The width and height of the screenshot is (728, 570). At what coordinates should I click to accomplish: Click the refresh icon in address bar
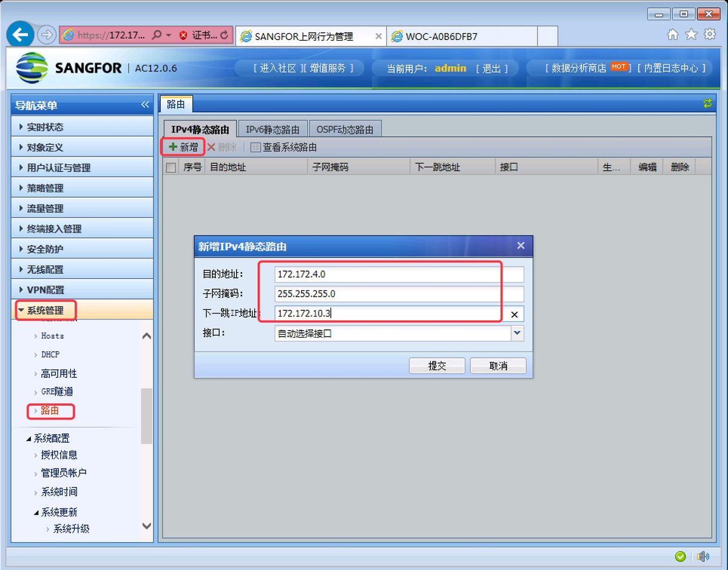click(x=225, y=36)
